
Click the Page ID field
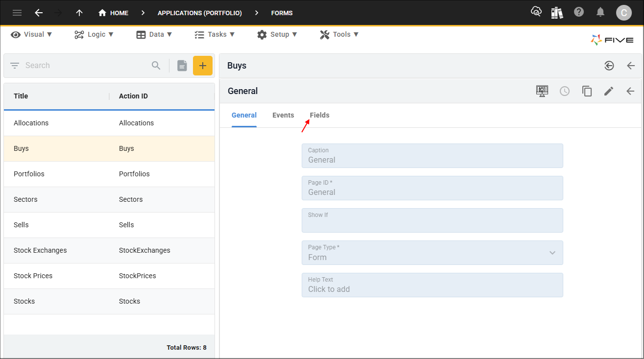432,188
